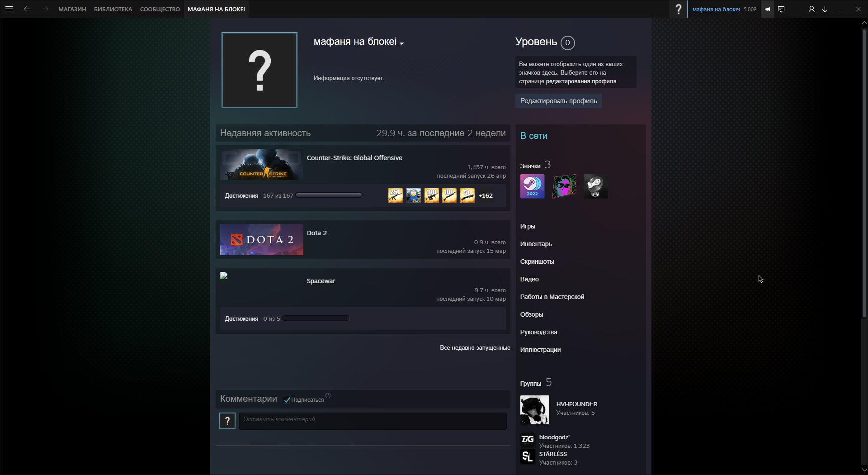The width and height of the screenshot is (868, 475).
Task: Open the Руководства link
Action: [539, 332]
